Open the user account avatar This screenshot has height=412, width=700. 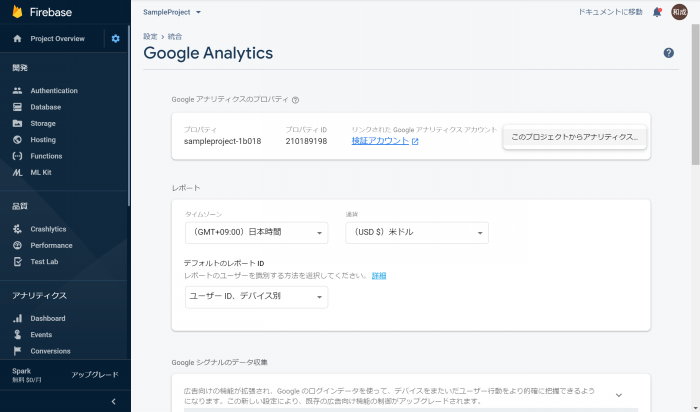[x=679, y=12]
